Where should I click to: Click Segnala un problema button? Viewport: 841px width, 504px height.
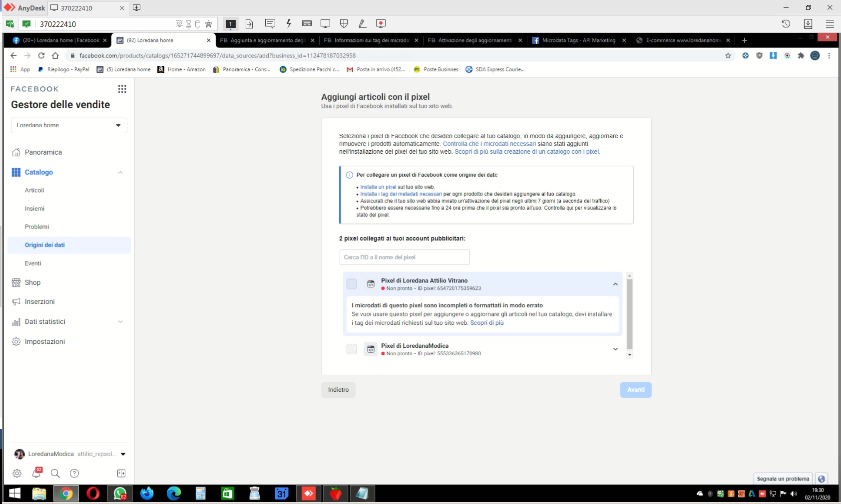[783, 479]
